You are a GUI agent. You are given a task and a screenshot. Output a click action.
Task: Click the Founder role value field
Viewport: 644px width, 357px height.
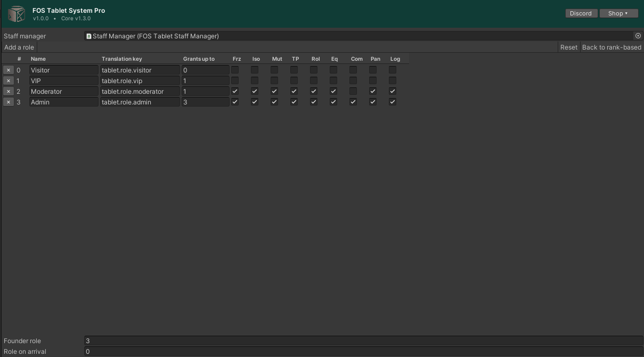coord(364,340)
